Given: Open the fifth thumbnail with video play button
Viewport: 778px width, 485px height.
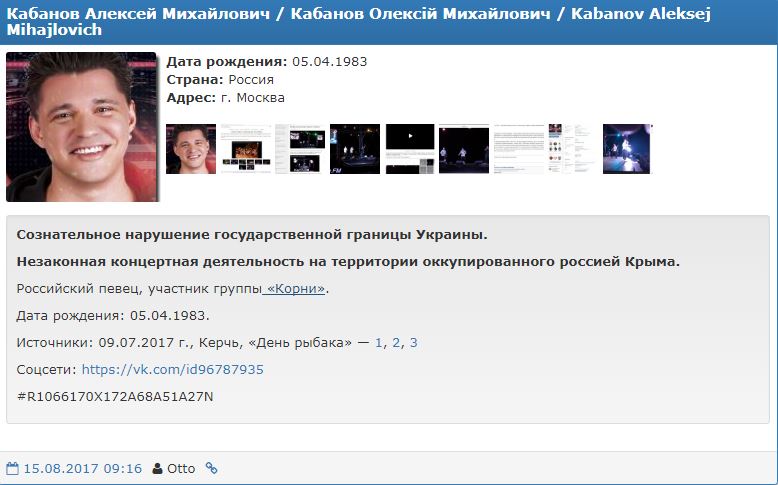Looking at the screenshot, I should 410,149.
